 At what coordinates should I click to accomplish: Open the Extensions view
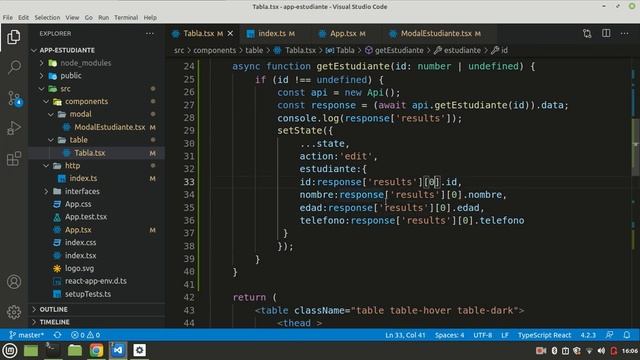point(14,158)
